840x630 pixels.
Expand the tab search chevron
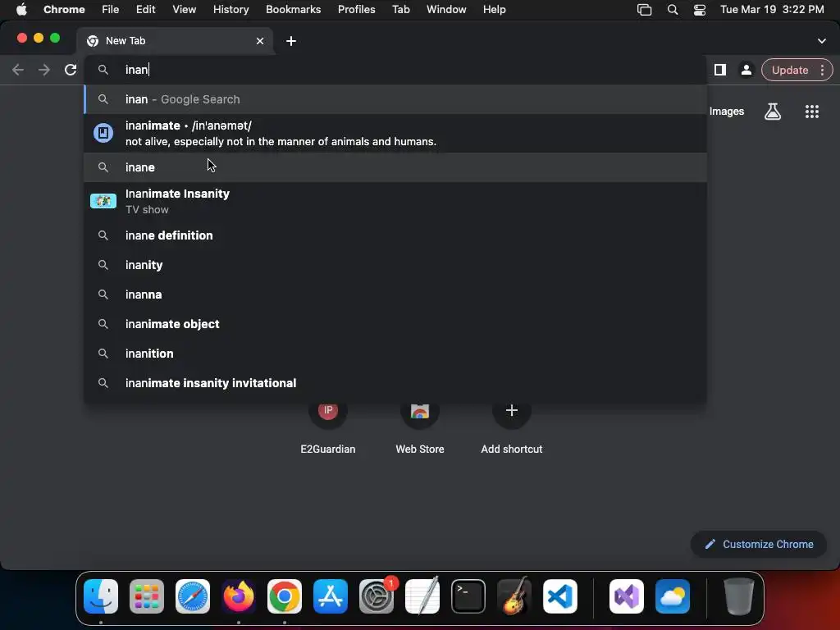[822, 41]
